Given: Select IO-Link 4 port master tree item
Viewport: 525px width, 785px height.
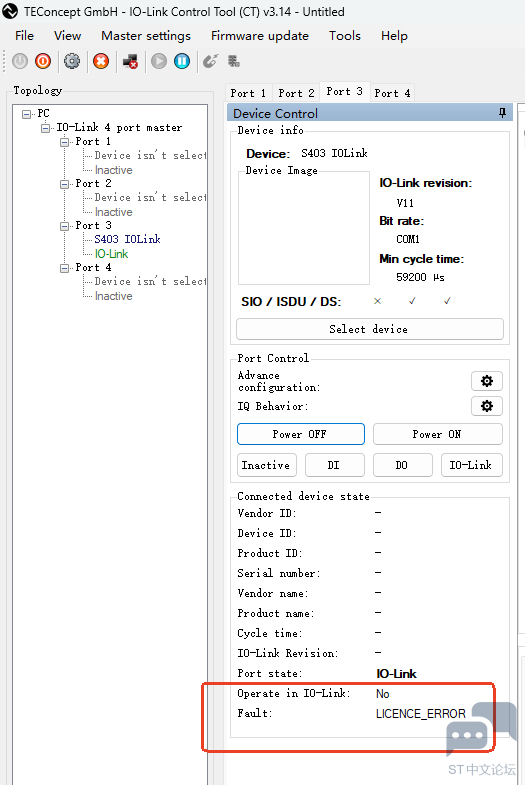Looking at the screenshot, I should [119, 128].
